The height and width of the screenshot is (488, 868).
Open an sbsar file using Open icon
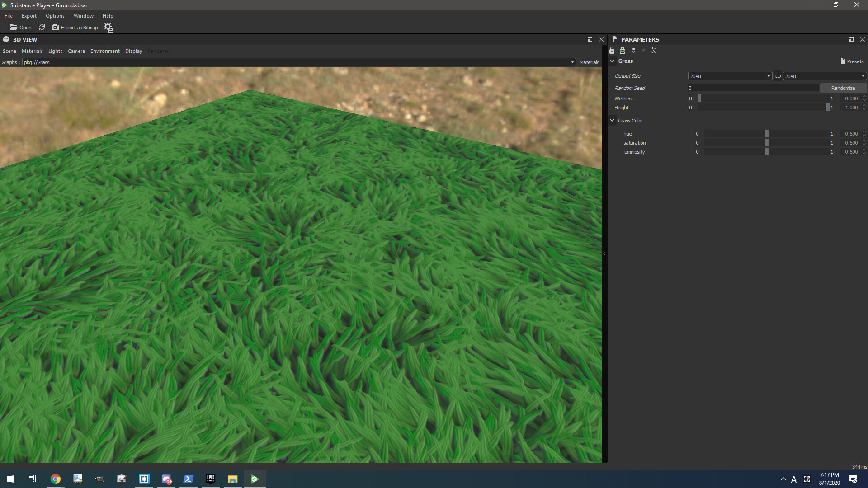click(20, 27)
